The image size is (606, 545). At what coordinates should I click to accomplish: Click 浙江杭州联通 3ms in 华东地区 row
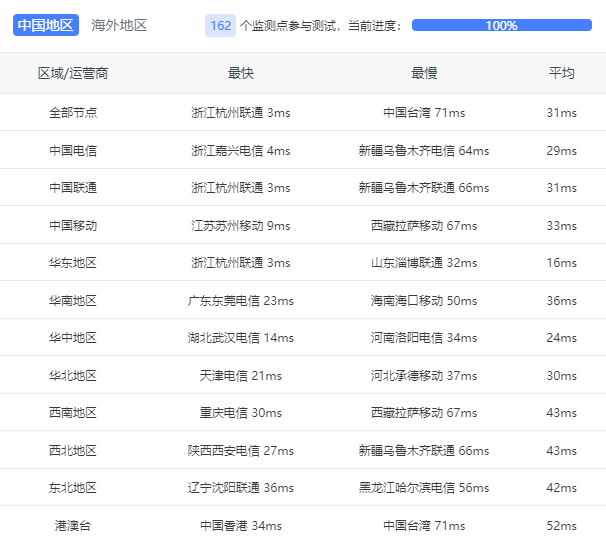tap(240, 262)
